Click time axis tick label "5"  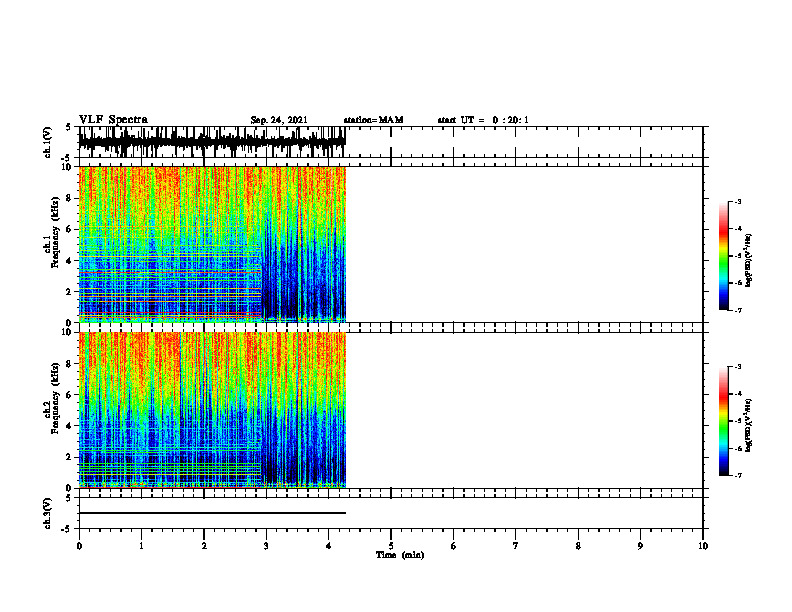391,546
